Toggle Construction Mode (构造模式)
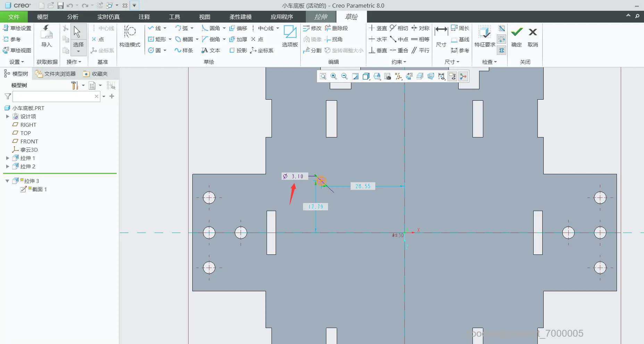Image resolution: width=644 pixels, height=344 pixels. coord(130,36)
